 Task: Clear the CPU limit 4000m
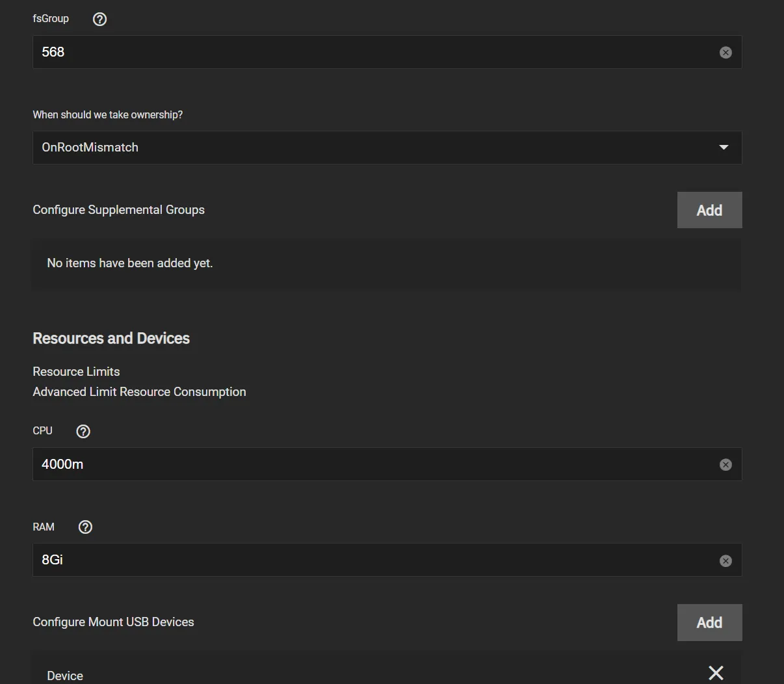pos(725,464)
